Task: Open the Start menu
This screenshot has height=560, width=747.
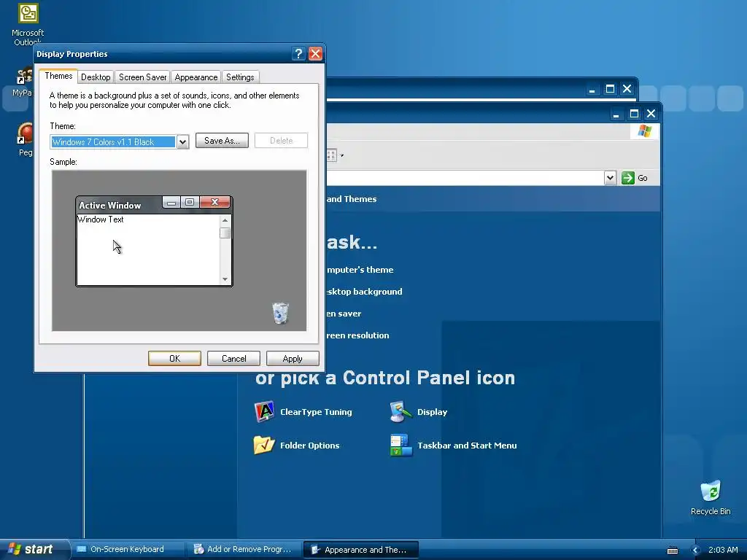Action: (x=34, y=549)
